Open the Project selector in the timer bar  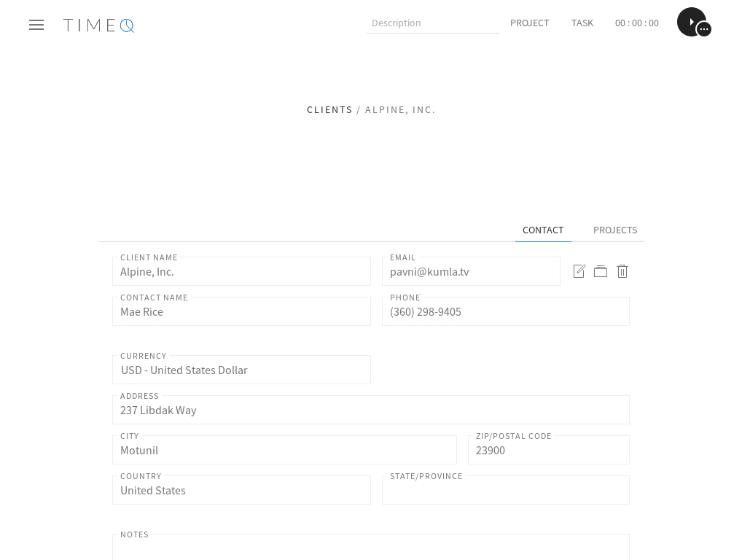pyautogui.click(x=529, y=23)
